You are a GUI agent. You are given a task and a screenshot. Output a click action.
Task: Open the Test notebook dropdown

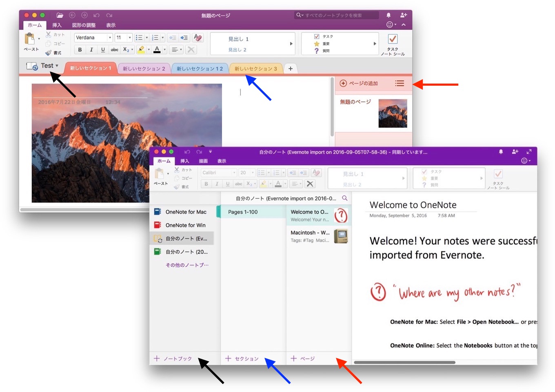click(x=49, y=65)
